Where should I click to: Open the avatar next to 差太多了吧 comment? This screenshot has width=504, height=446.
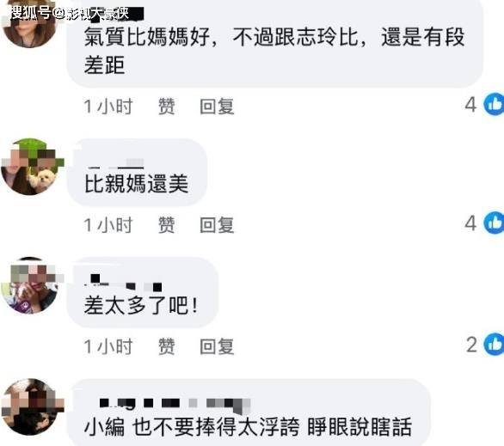(x=29, y=285)
